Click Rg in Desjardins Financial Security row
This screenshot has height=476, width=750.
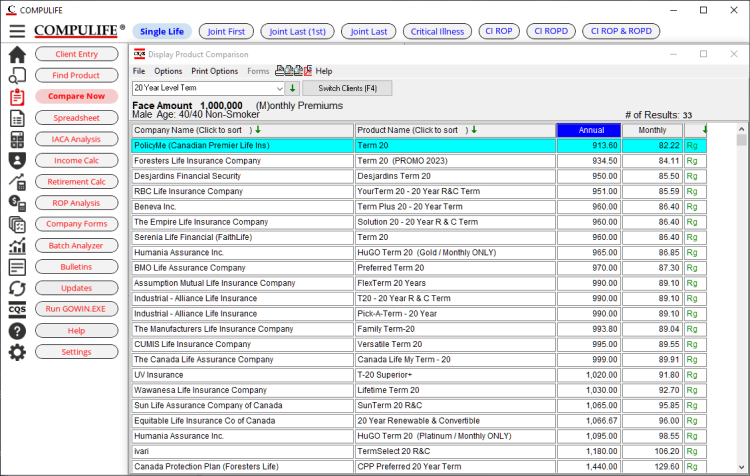click(692, 176)
